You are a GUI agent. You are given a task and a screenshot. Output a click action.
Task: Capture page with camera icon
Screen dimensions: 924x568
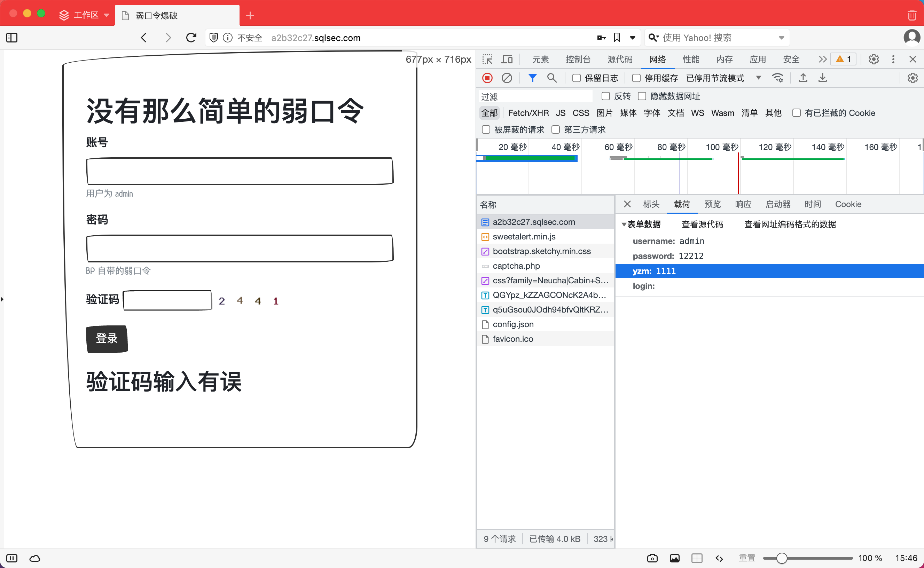point(652,558)
